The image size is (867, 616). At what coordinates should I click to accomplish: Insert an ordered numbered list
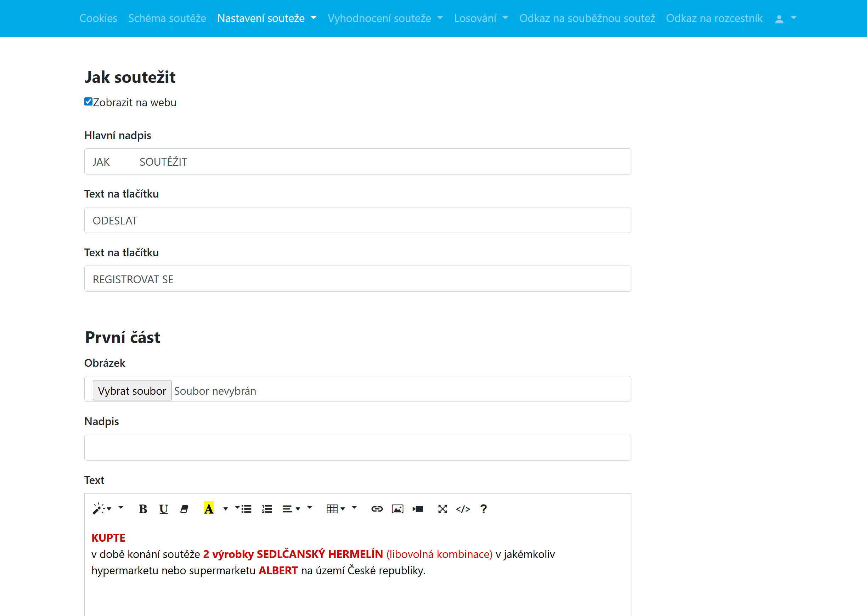click(x=267, y=509)
